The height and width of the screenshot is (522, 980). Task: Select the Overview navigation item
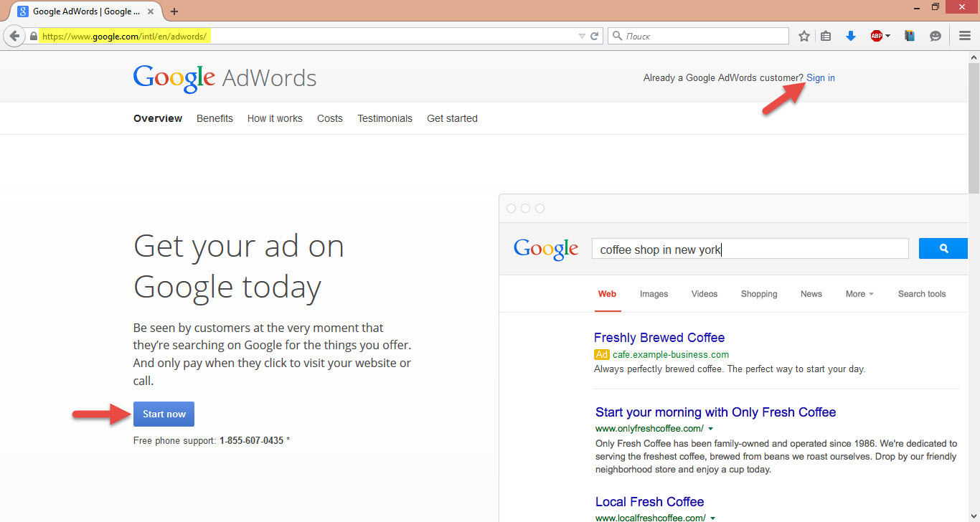coord(158,118)
